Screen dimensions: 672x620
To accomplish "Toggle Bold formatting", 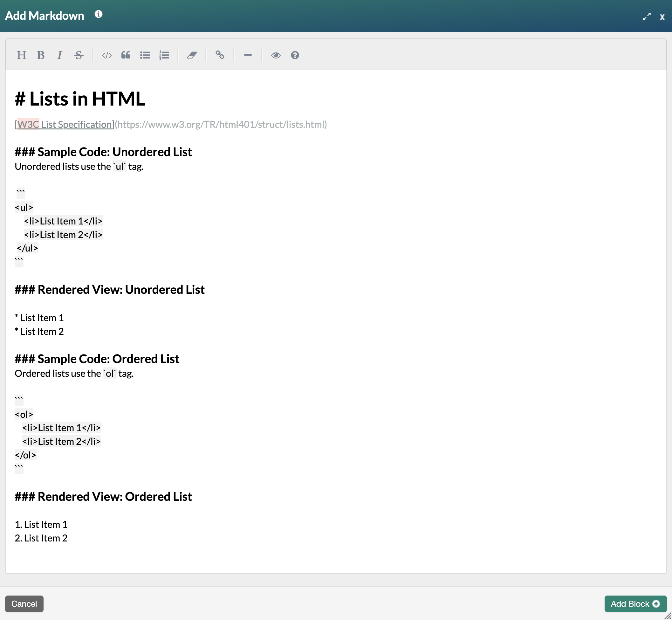I will (41, 55).
